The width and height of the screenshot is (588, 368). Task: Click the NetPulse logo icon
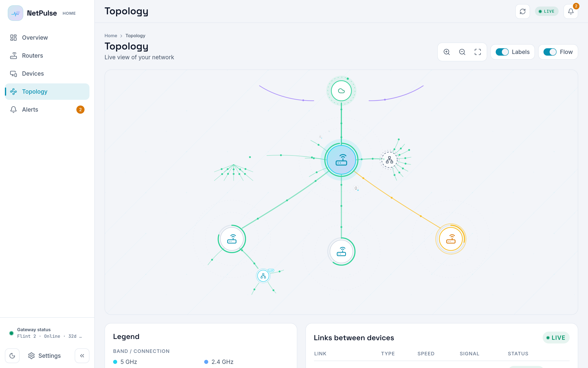click(16, 13)
